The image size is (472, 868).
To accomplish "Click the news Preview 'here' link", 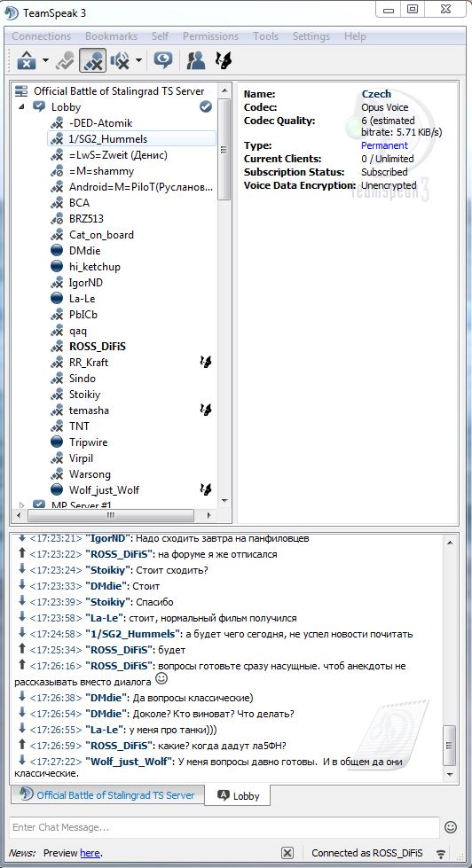I will pos(90,853).
